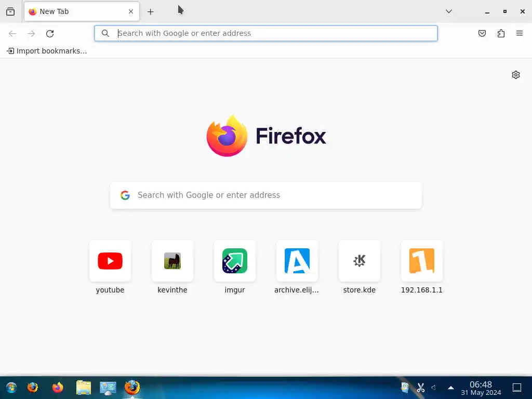Select the New Tab tab
Viewport: 532px width, 399px height.
[x=82, y=11]
